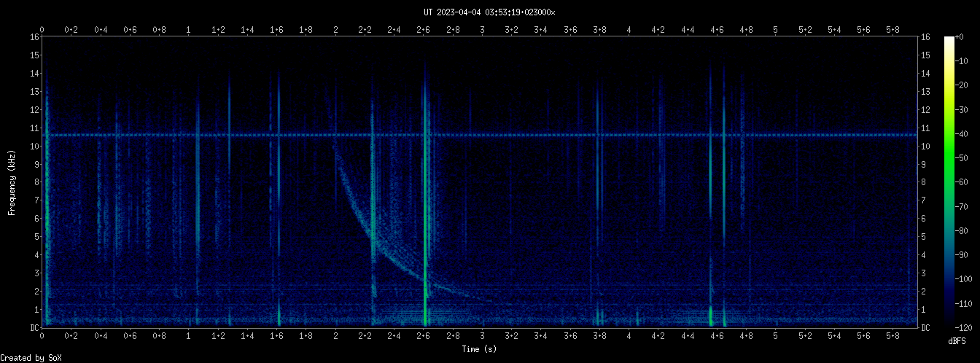Click the horizontal line near 10.6 kHz

479,135
